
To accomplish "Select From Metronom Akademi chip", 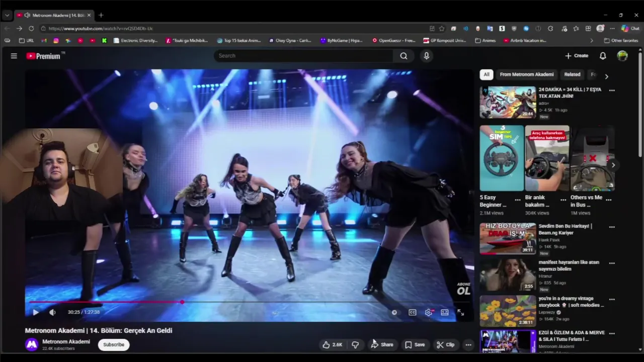I will pyautogui.click(x=526, y=74).
